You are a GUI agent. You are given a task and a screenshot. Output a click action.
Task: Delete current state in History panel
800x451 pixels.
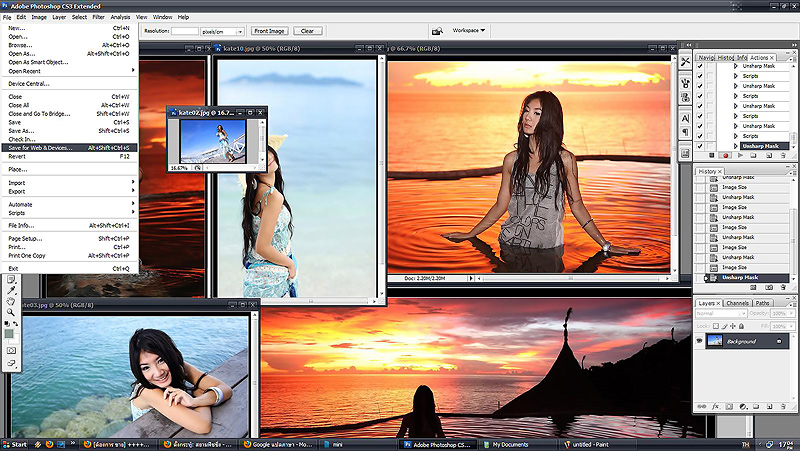click(783, 288)
